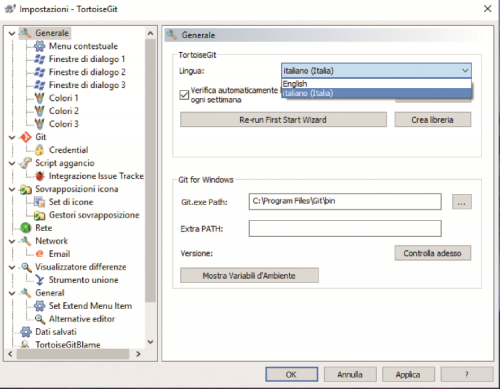Select the Menu contestuale label

pos(83,46)
